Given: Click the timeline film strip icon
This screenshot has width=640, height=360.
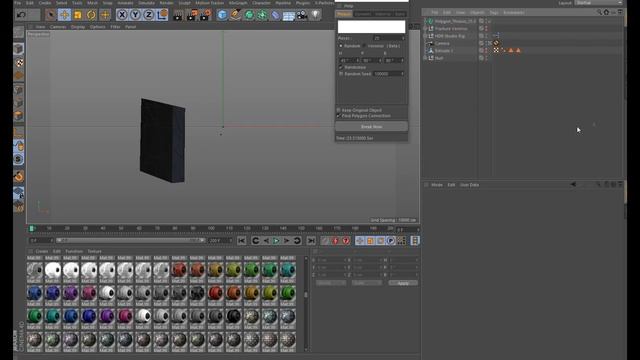Looking at the screenshot, I should [415, 241].
